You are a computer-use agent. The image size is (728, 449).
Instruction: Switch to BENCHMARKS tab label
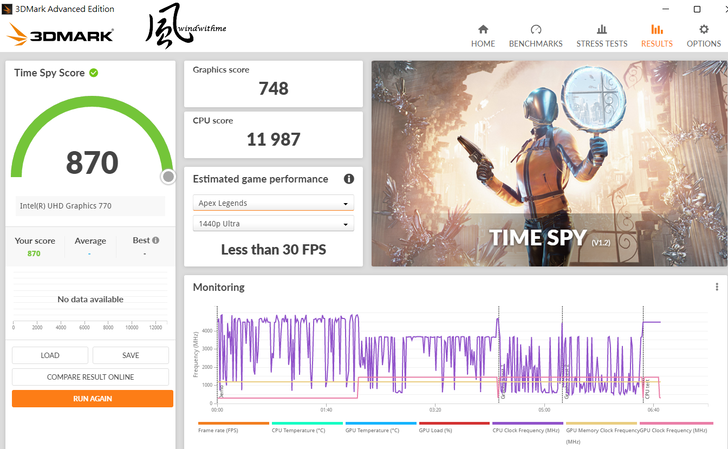click(536, 44)
